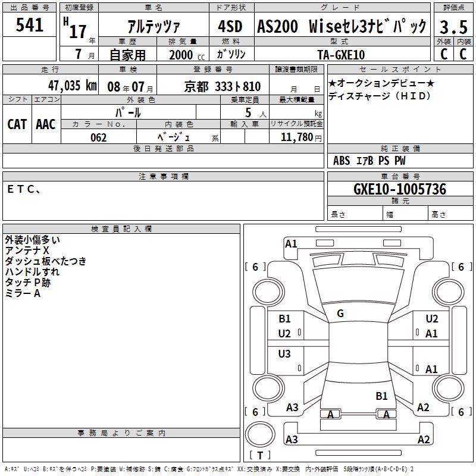Click the 後日発送部品 header
This screenshot has width=476, height=476.
(163, 148)
